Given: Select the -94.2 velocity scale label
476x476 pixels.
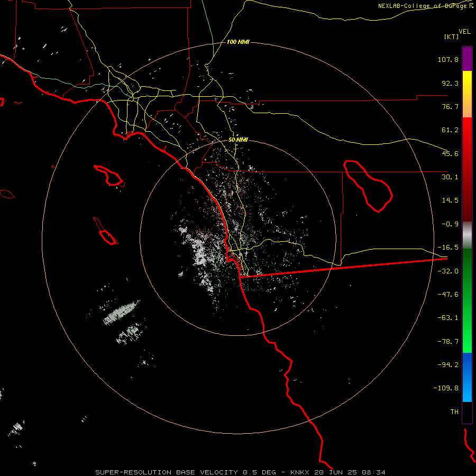Looking at the screenshot, I should [x=448, y=364].
